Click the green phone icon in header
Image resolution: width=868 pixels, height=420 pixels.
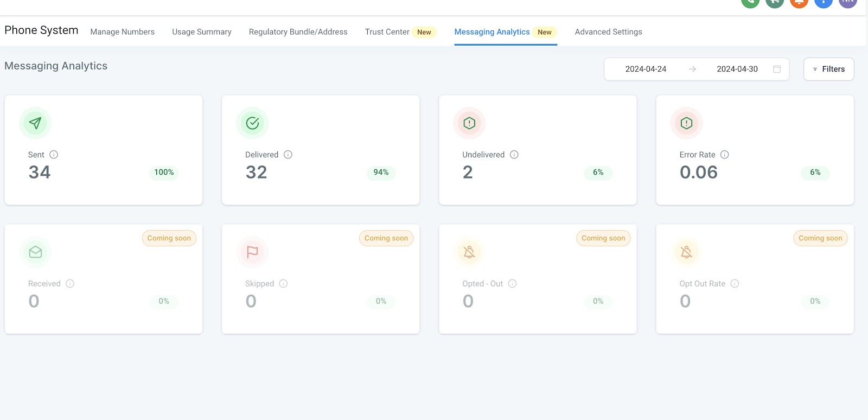pos(750,2)
